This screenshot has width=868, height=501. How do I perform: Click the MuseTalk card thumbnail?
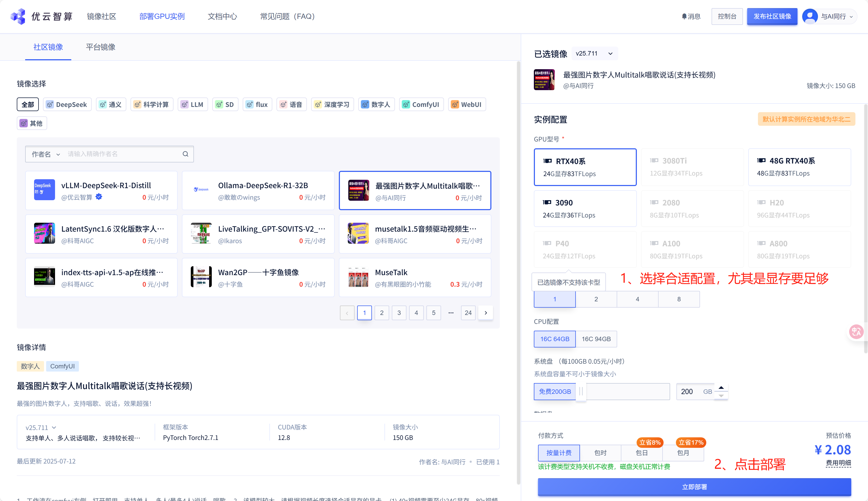358,277
